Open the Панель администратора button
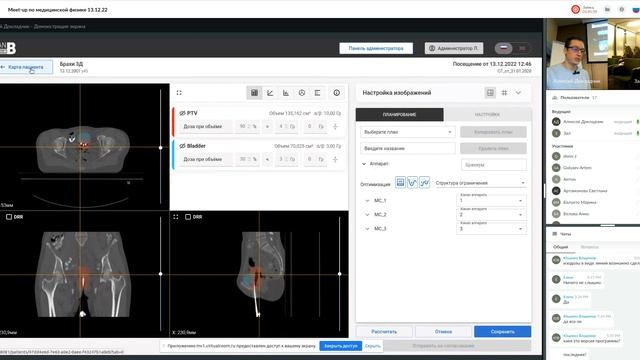 pyautogui.click(x=376, y=48)
